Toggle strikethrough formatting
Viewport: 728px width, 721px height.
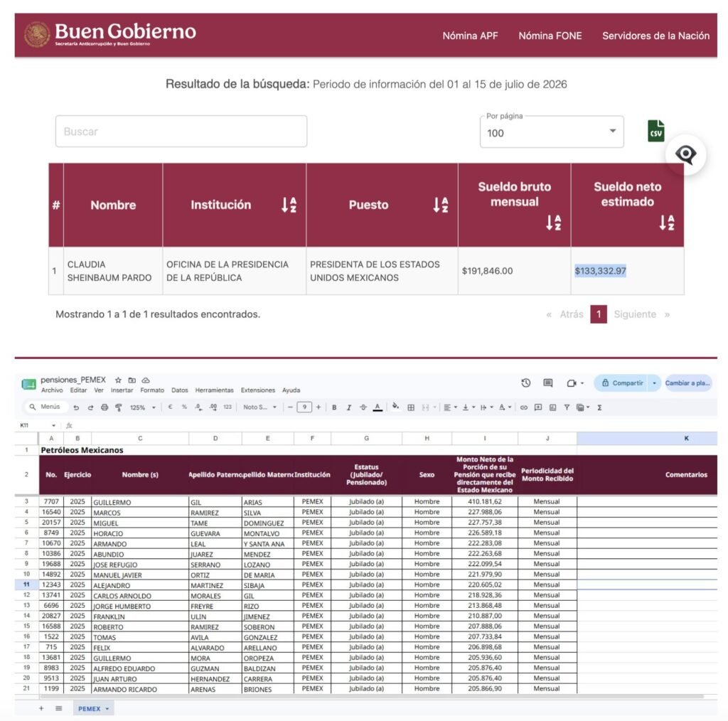[363, 407]
